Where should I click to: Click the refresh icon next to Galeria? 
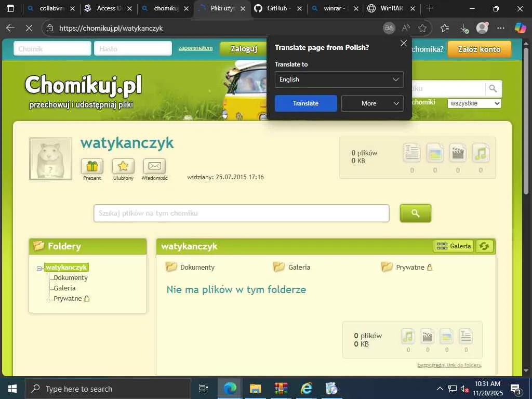484,246
